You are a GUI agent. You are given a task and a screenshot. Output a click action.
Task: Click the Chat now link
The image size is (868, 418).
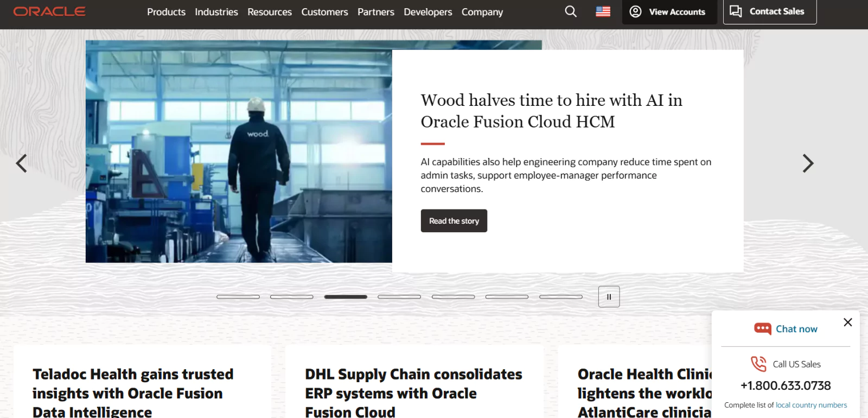(796, 329)
